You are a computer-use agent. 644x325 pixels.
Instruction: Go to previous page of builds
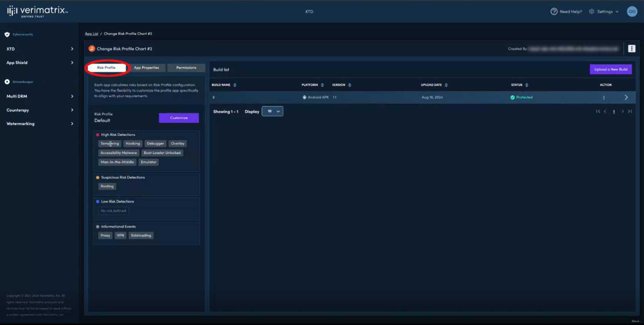605,112
